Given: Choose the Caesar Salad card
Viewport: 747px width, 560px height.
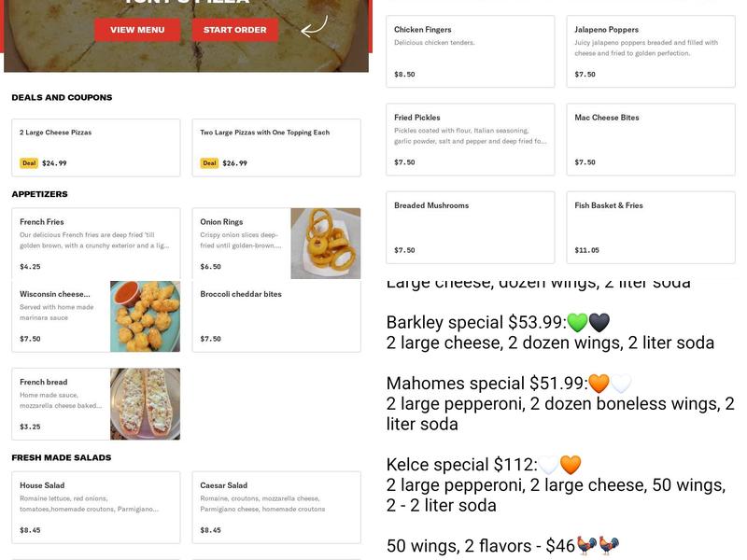Looking at the screenshot, I should pyautogui.click(x=275, y=507).
